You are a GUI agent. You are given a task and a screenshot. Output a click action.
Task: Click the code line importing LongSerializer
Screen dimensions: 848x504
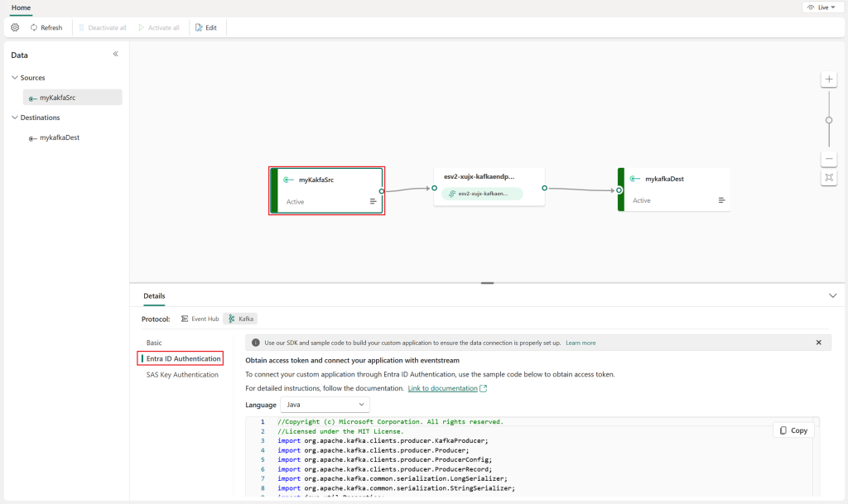pos(393,478)
